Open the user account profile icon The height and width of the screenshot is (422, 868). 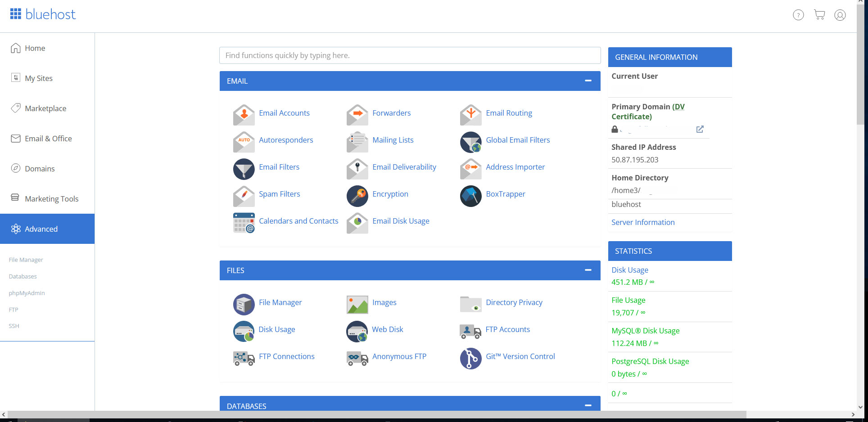coord(840,15)
